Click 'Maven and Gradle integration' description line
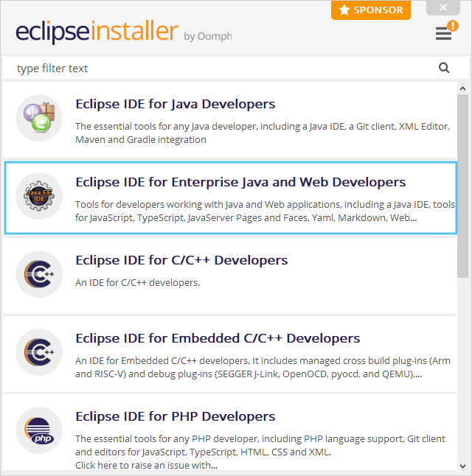Viewport: 472px width, 476px height. [141, 140]
